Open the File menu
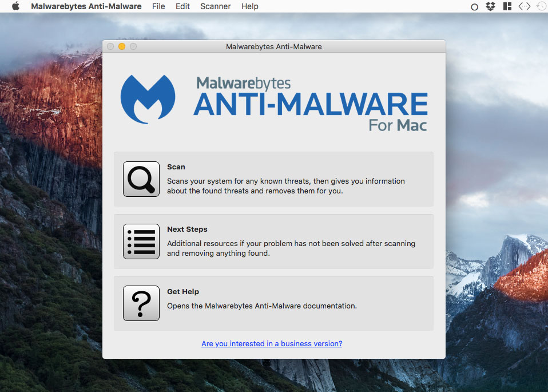Viewport: 548px width, 392px height. coord(158,6)
